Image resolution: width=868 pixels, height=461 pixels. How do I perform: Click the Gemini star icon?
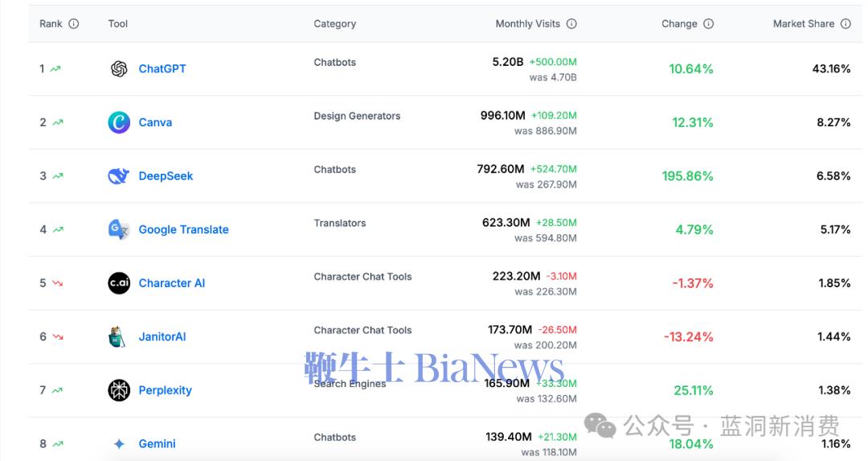[x=119, y=444]
